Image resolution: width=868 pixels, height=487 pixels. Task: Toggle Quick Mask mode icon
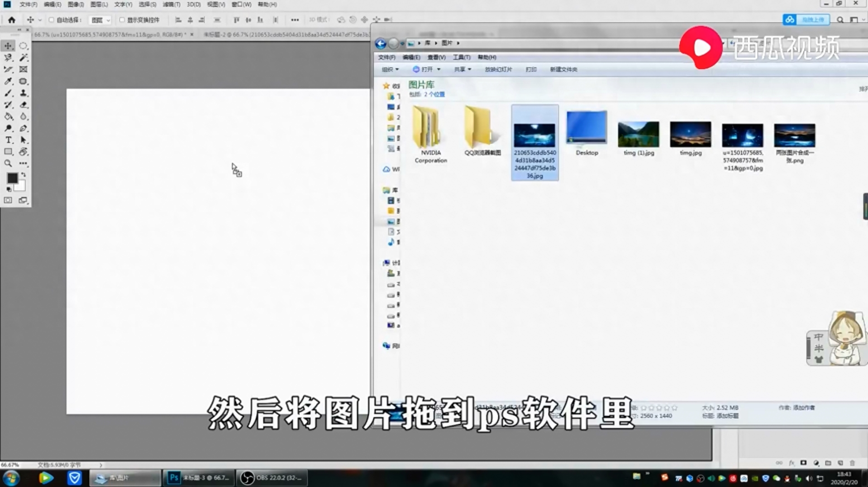(8, 200)
